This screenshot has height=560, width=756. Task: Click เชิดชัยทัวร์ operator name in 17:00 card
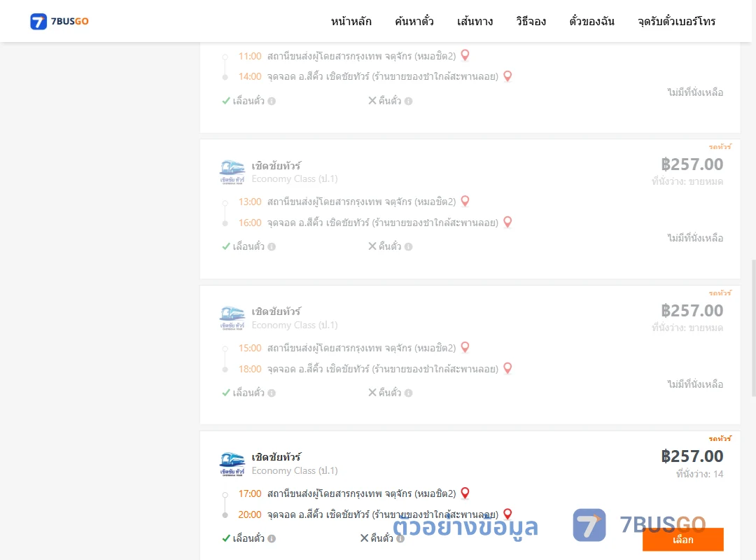(276, 457)
